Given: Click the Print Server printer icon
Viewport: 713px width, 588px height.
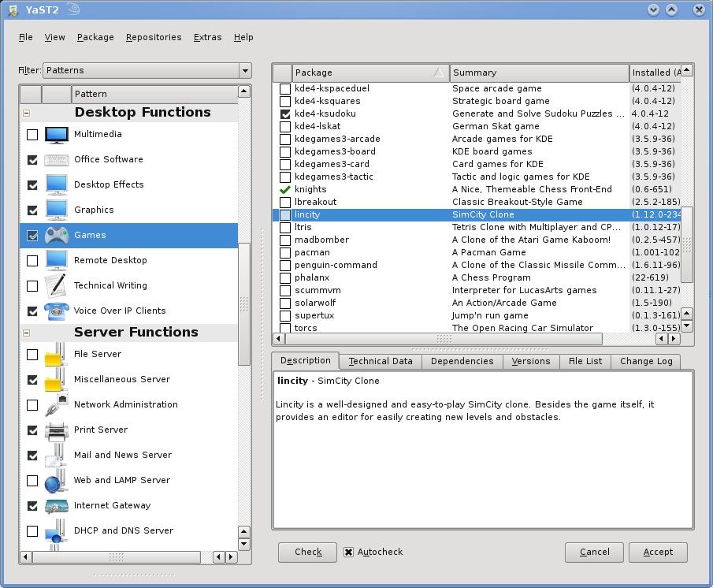Looking at the screenshot, I should pos(56,430).
